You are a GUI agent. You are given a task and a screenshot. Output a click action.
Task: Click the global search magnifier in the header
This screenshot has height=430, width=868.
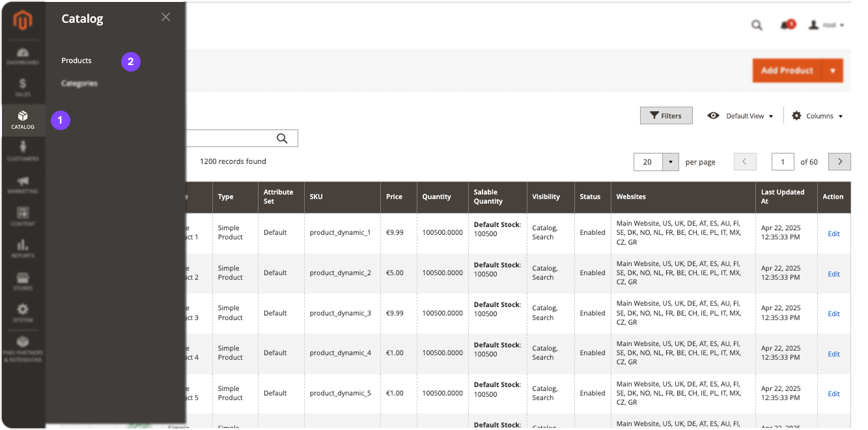757,25
